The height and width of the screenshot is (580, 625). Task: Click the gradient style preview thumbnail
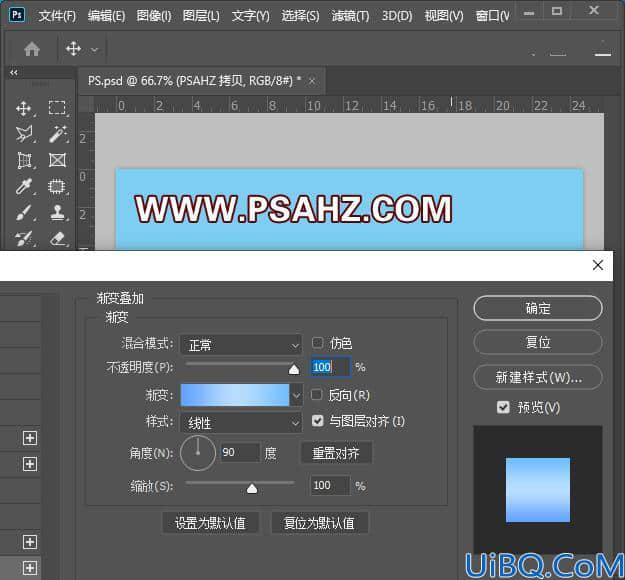538,490
